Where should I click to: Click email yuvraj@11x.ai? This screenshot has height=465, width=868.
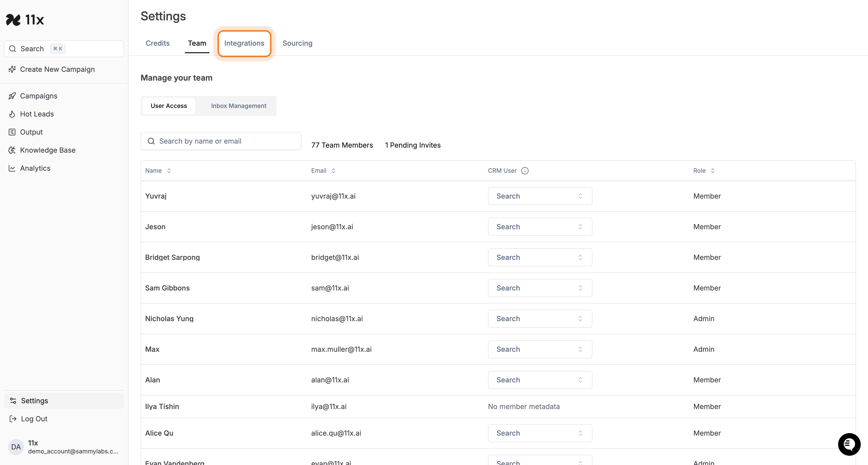point(333,196)
